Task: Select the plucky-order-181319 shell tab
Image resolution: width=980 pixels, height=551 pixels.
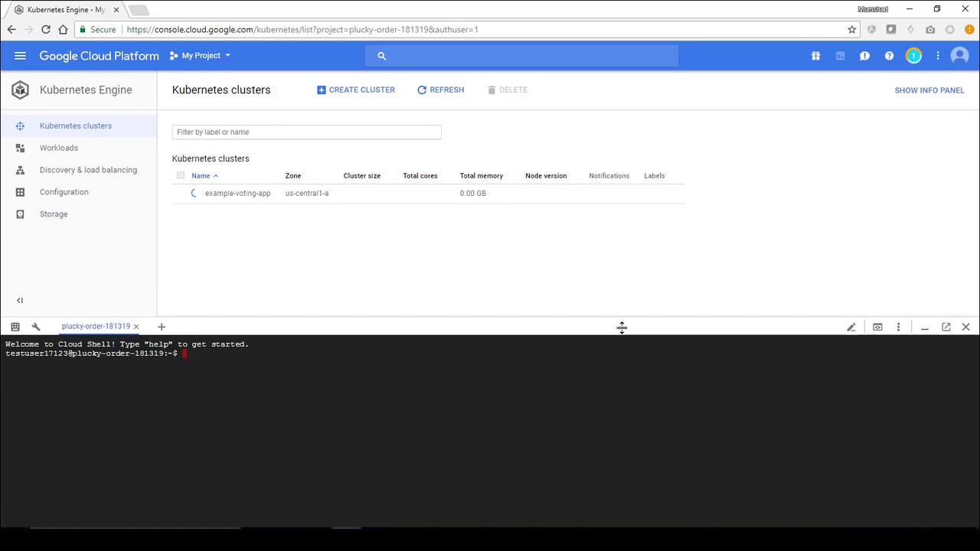Action: pos(96,327)
